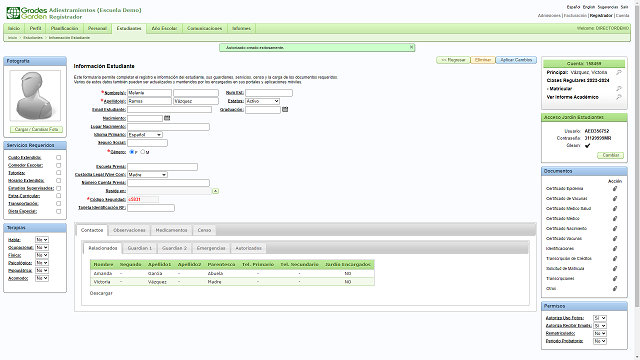Click Victoria row in contacts table
The height and width of the screenshot is (360, 640).
click(x=232, y=282)
